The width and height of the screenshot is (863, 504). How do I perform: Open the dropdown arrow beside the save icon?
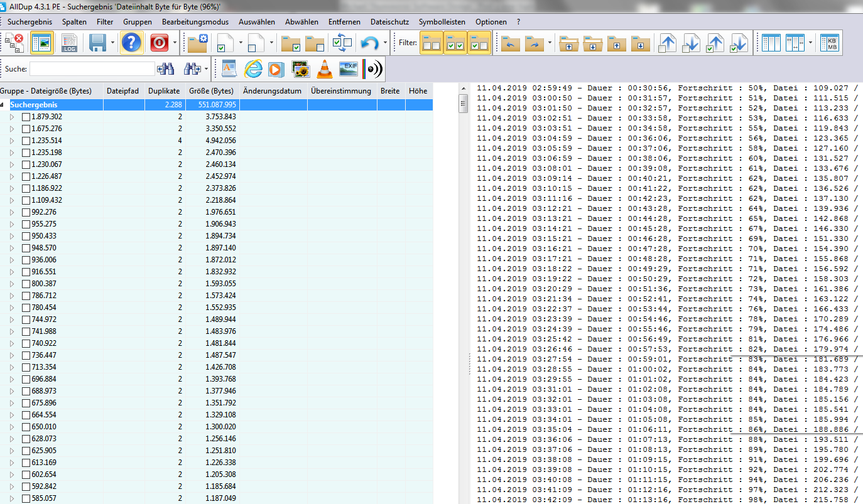click(x=112, y=43)
